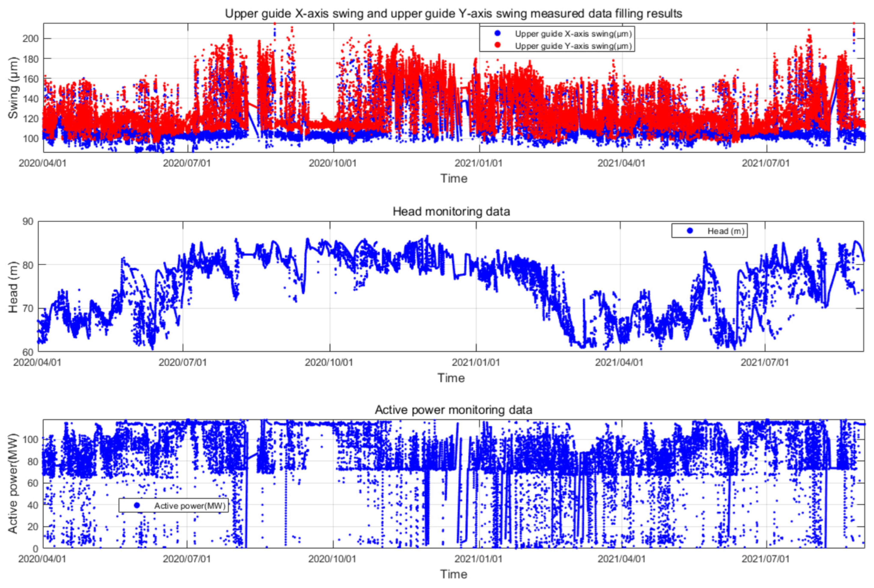This screenshot has height=588, width=874.
Task: Select 'Upper guide X-axis swing(μm)' legend text
Action: pyautogui.click(x=573, y=34)
